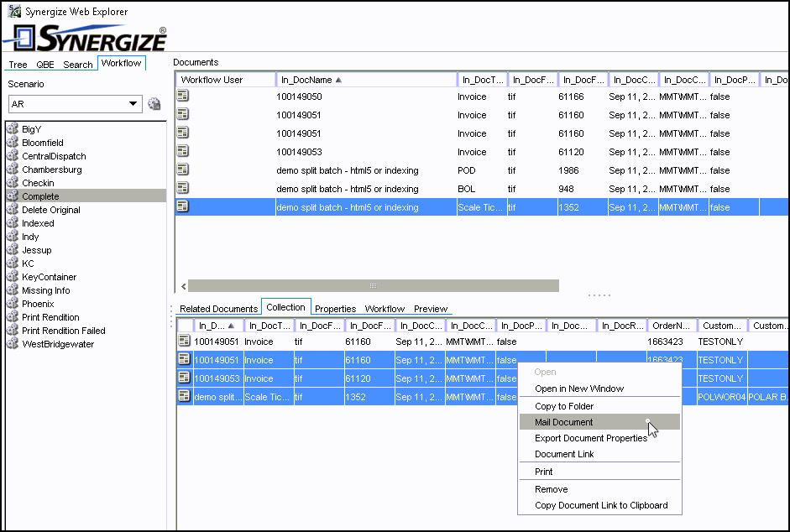
Task: Open the QBE tab
Action: click(44, 65)
